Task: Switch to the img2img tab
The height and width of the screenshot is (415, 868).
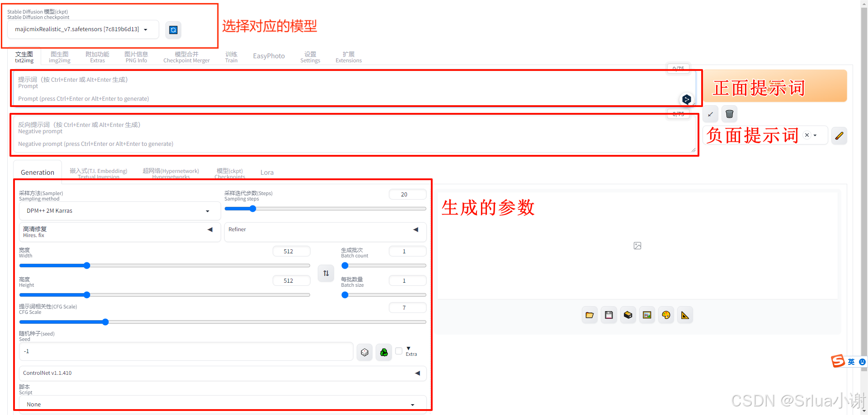Action: click(60, 57)
